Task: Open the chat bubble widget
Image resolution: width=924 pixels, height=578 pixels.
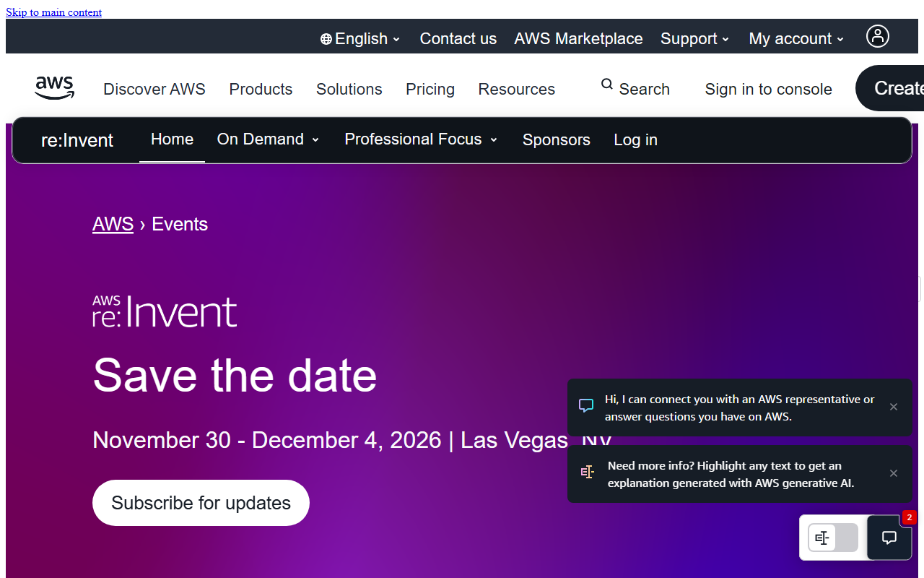Action: [889, 538]
